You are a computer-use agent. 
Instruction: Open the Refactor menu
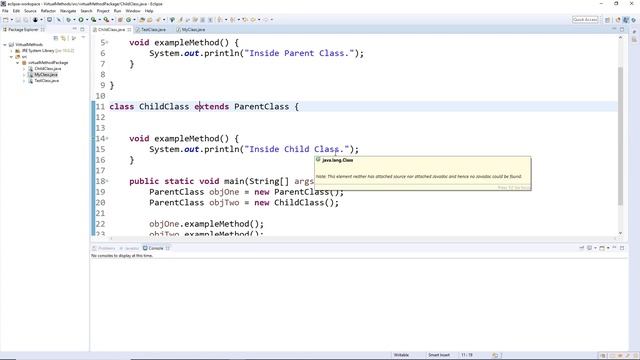pos(48,11)
